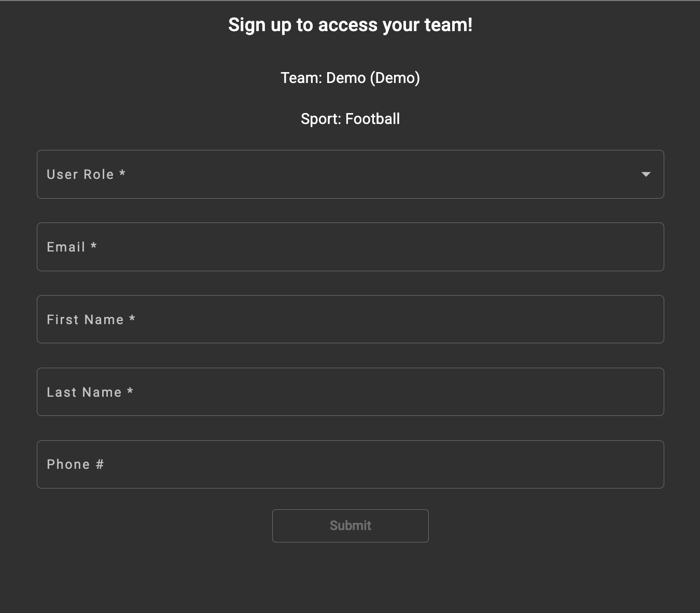The image size is (700, 613).
Task: Click the required asterisk beside First Name
Action: pyautogui.click(x=132, y=318)
